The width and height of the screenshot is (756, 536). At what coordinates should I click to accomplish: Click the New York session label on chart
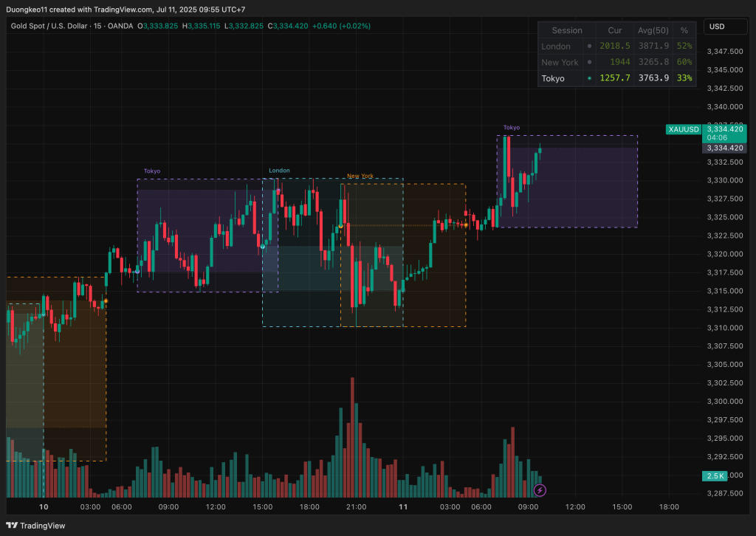pos(360,176)
